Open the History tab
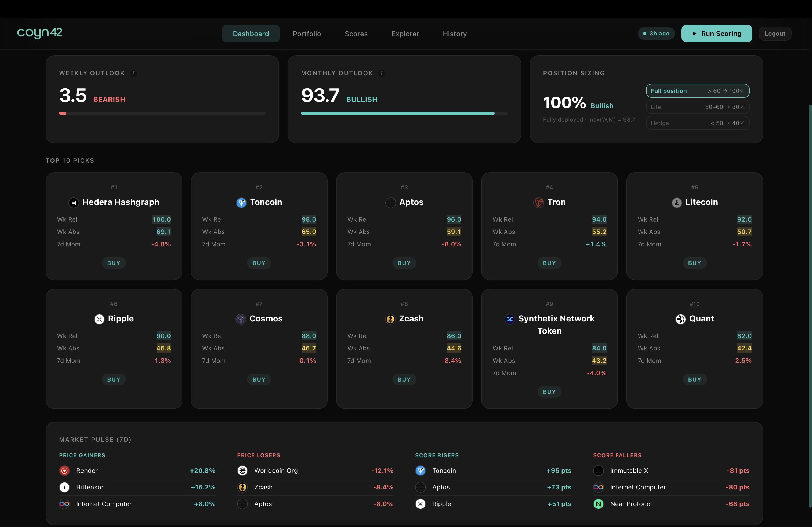The image size is (812, 527). (455, 33)
